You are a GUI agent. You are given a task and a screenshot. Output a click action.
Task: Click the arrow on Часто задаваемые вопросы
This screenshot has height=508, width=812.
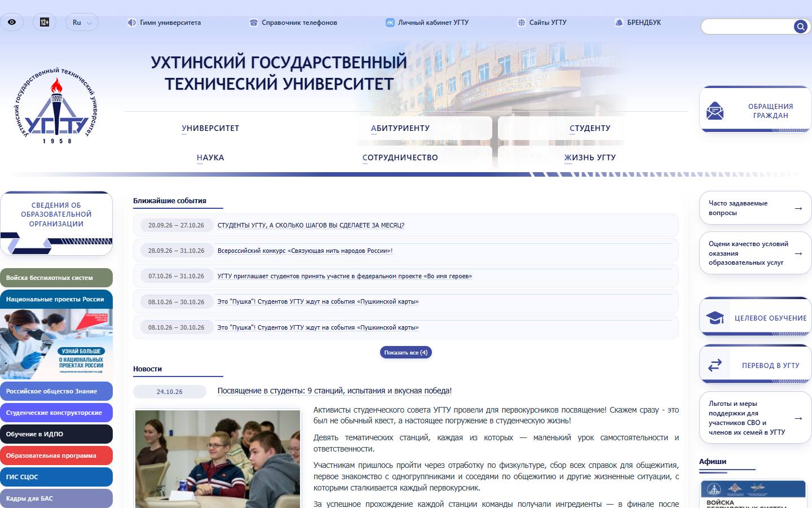click(x=798, y=208)
